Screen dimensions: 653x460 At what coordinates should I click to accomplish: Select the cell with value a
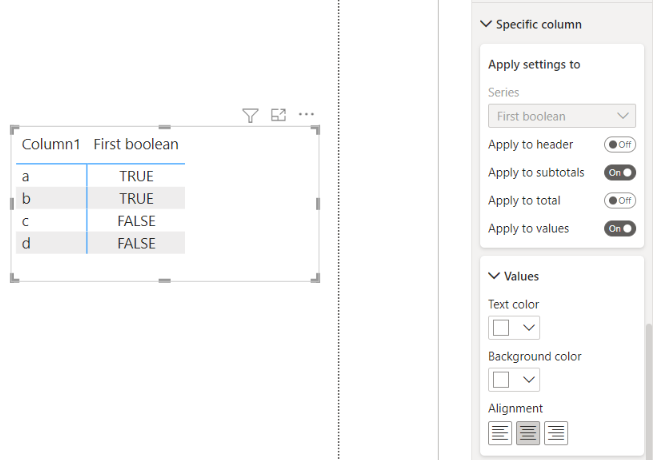coord(51,176)
